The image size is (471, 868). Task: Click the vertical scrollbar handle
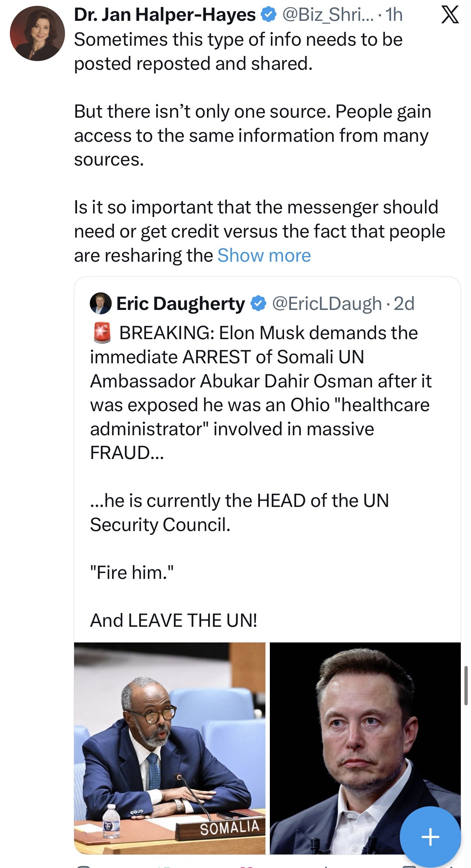pyautogui.click(x=466, y=685)
